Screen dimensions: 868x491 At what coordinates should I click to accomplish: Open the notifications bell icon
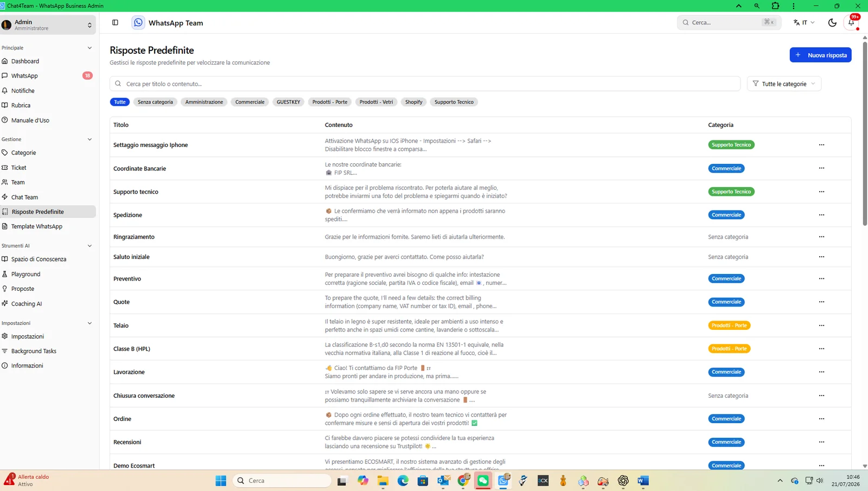click(851, 23)
